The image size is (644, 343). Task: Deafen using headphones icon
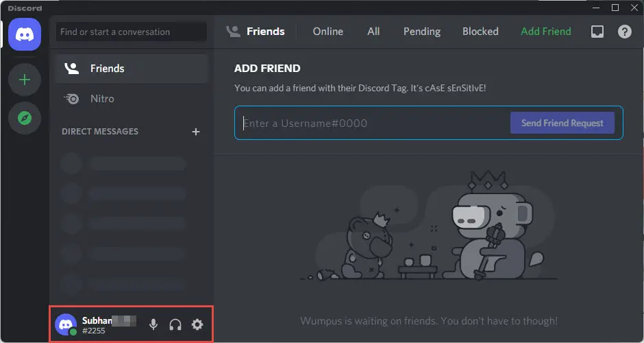[175, 324]
